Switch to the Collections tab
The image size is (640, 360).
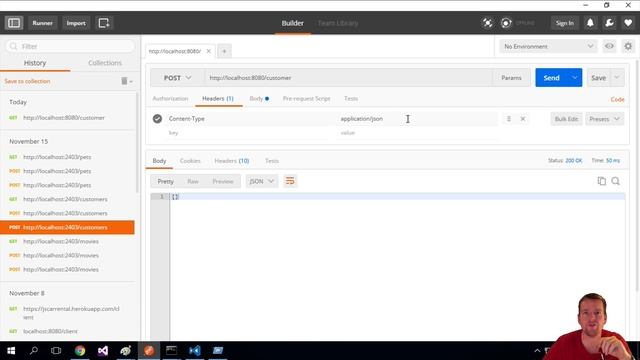click(105, 63)
